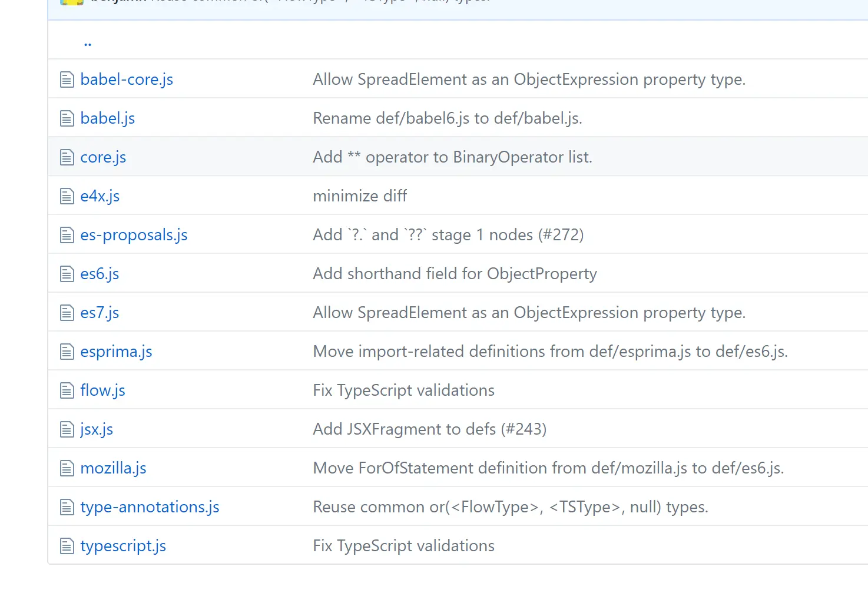The image size is (868, 606).
Task: Open commit 'Rename def/babel6.js to def/babel.js.'
Action: (447, 118)
